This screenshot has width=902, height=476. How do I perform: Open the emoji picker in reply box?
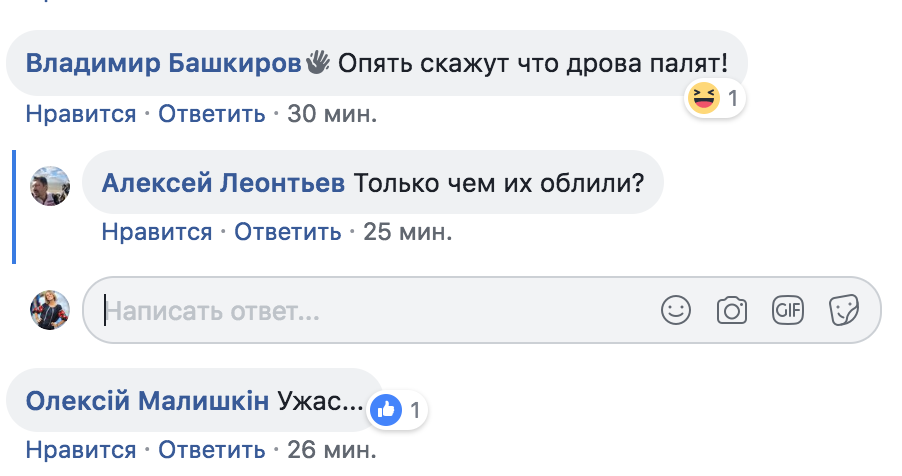676,311
